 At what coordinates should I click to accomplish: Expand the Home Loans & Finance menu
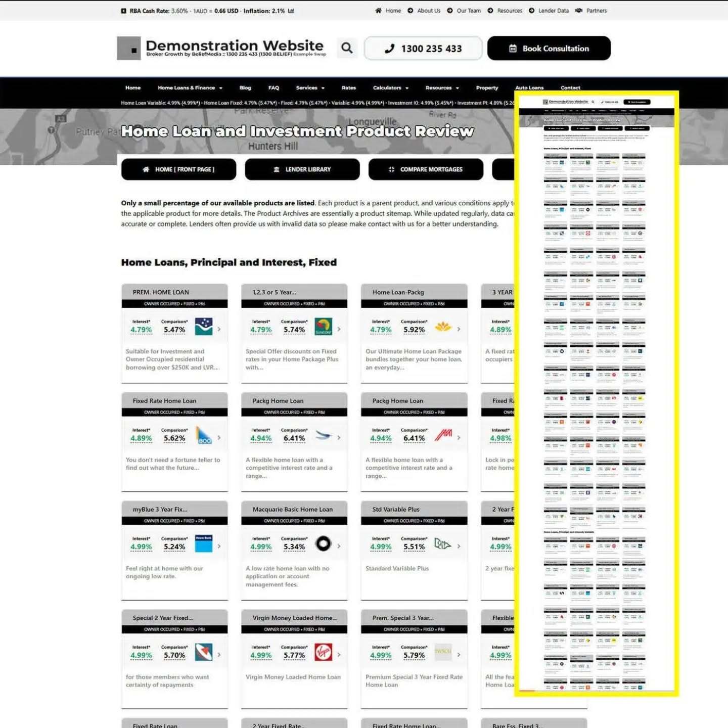(190, 88)
